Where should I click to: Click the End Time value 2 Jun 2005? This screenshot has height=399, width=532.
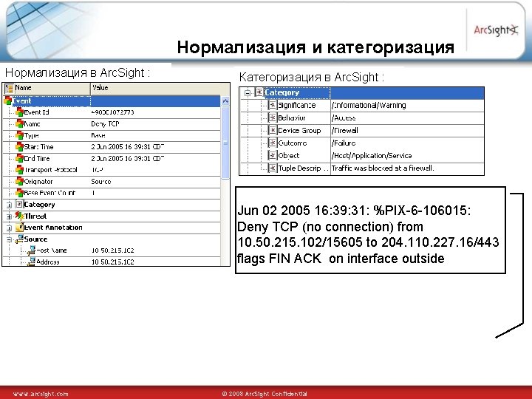tap(128, 158)
